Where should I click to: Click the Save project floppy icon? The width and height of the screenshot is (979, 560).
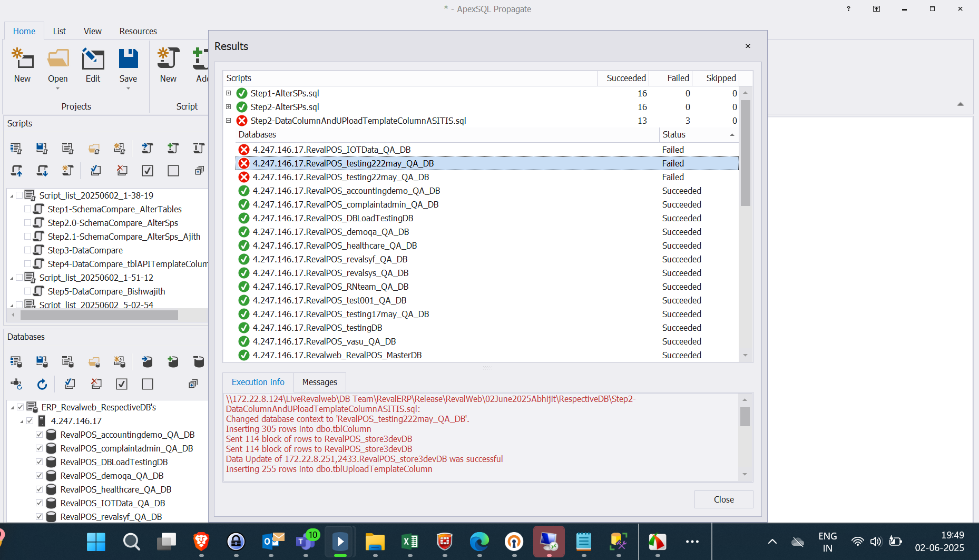pos(128,59)
